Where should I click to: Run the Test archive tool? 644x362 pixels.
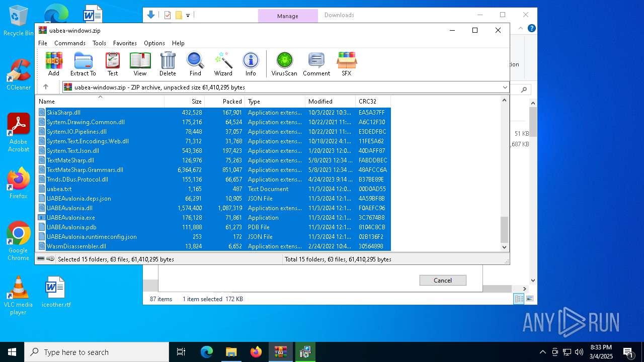coord(113,64)
